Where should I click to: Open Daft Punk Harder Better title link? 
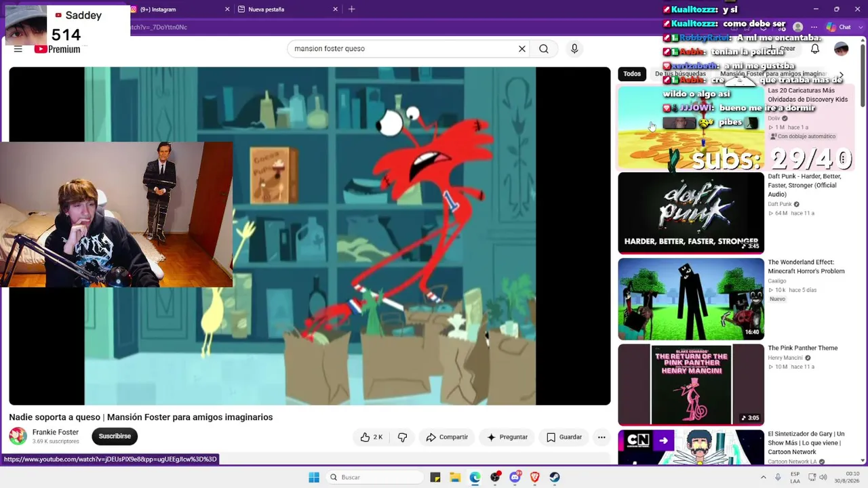804,185
